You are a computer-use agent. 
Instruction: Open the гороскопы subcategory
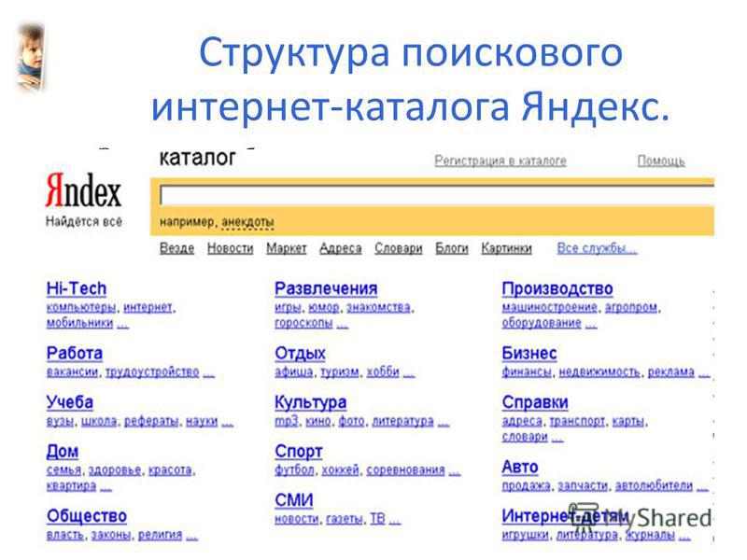[x=303, y=323]
